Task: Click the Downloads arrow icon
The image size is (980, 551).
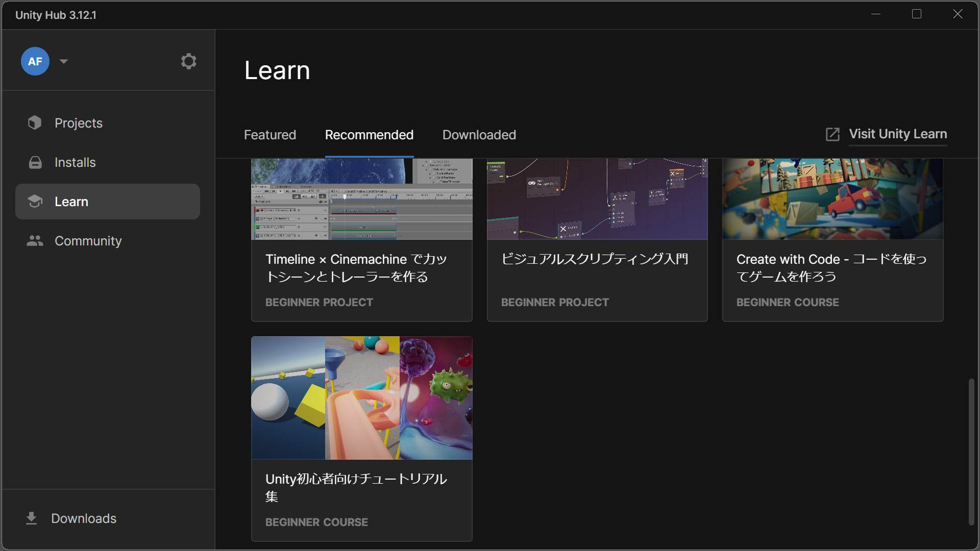Action: pyautogui.click(x=31, y=518)
